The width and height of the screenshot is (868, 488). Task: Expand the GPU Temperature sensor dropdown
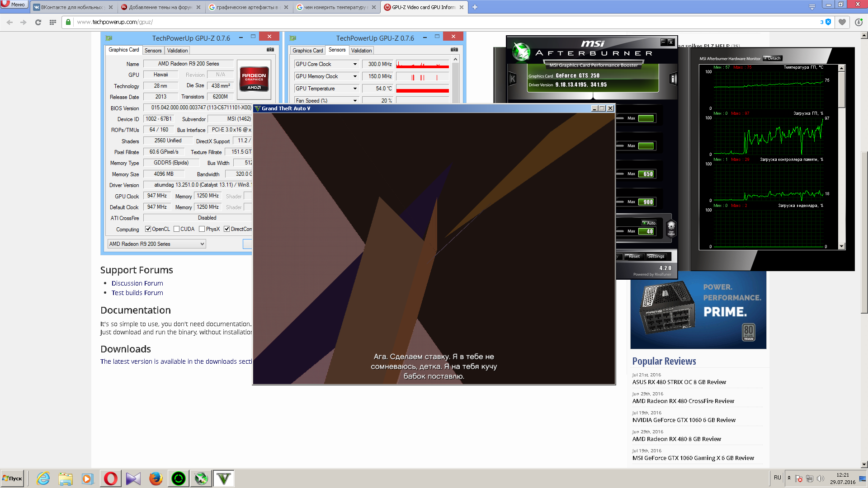(355, 89)
